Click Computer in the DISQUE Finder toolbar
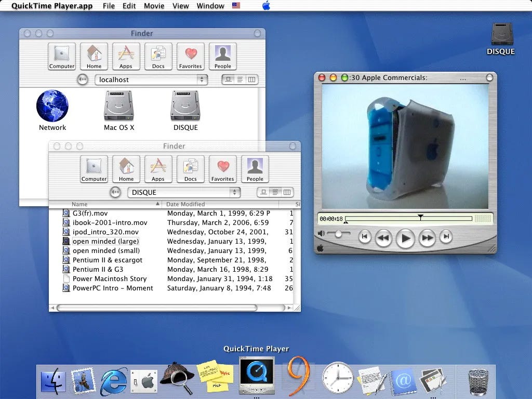Viewport: 532px width, 399px height. pyautogui.click(x=94, y=169)
